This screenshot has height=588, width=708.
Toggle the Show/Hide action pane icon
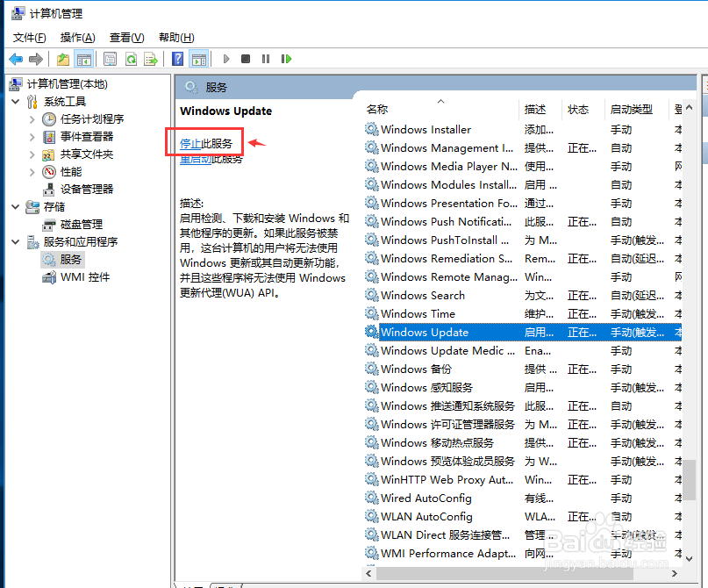(199, 59)
